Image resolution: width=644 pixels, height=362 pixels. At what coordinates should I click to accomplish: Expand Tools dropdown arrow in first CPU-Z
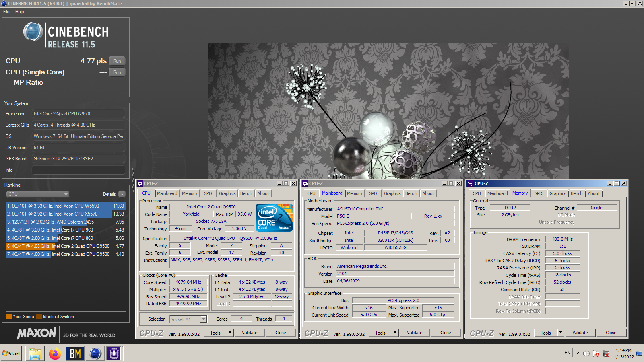click(x=230, y=333)
